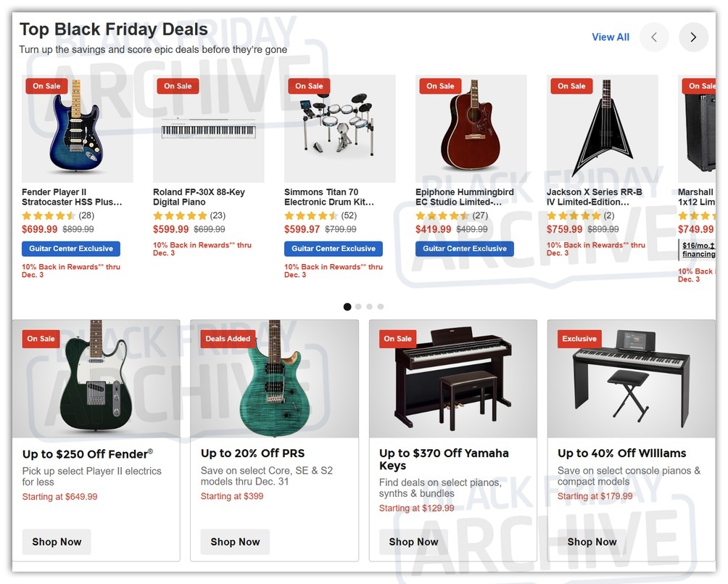Jump to the third carousel page dot
Screen dimensions: 728x584
point(370,307)
